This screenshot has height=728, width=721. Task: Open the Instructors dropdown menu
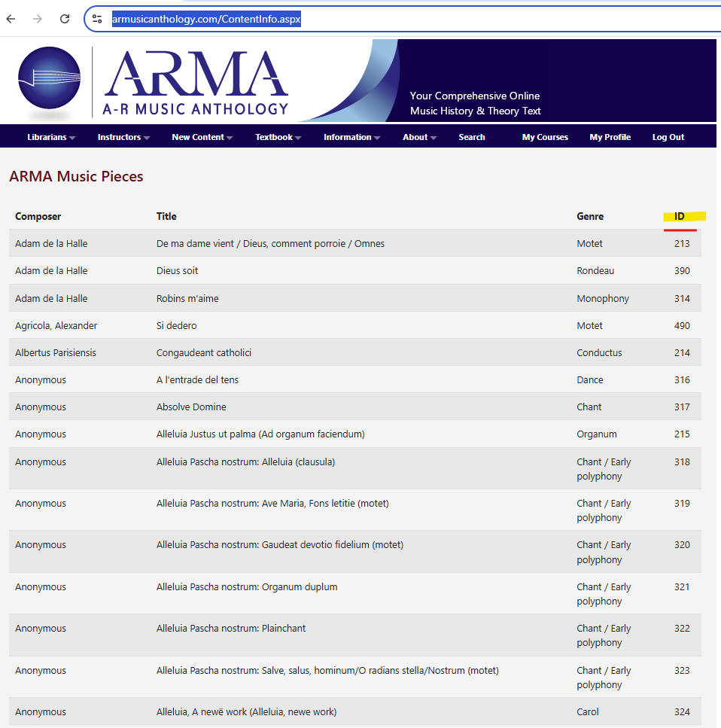tap(123, 137)
